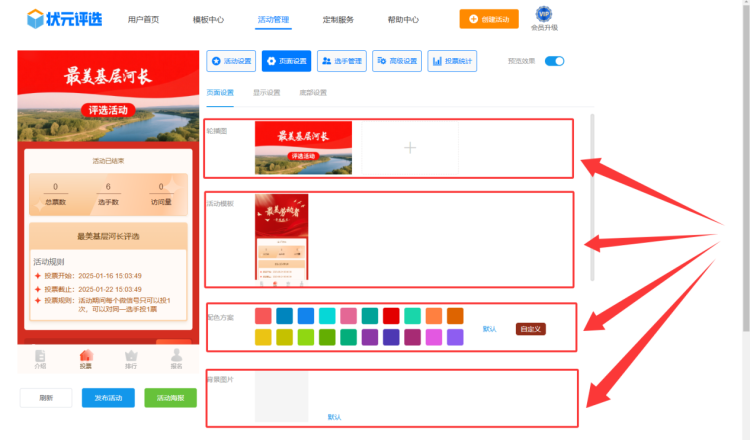Click the 状元评选 logo icon
This screenshot has width=750, height=440.
(x=36, y=19)
